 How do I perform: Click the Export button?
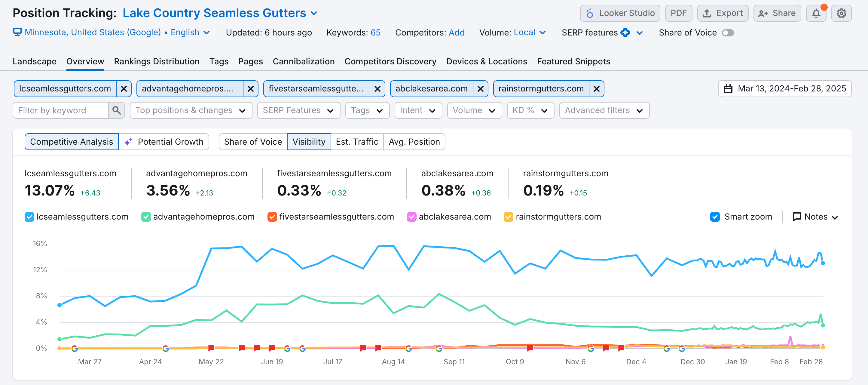point(723,14)
